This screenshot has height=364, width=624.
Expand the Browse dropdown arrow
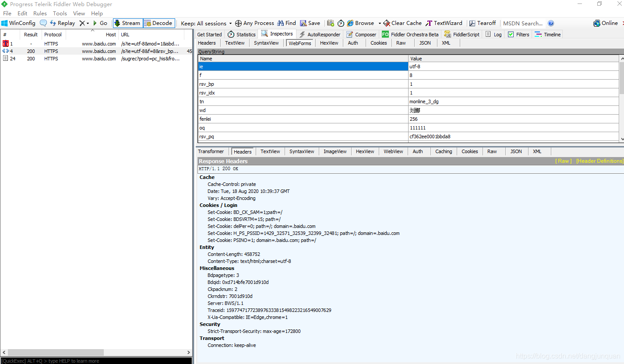click(380, 23)
